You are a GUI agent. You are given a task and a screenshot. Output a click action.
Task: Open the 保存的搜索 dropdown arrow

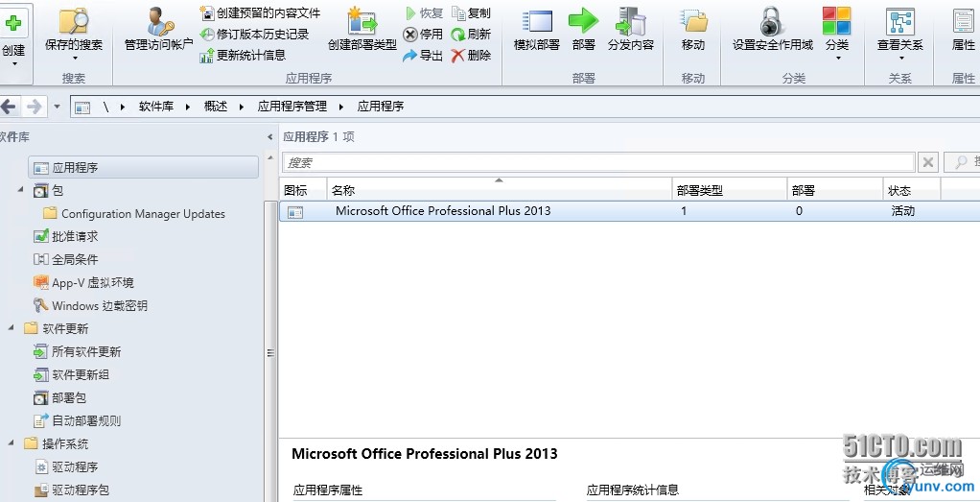tap(74, 59)
